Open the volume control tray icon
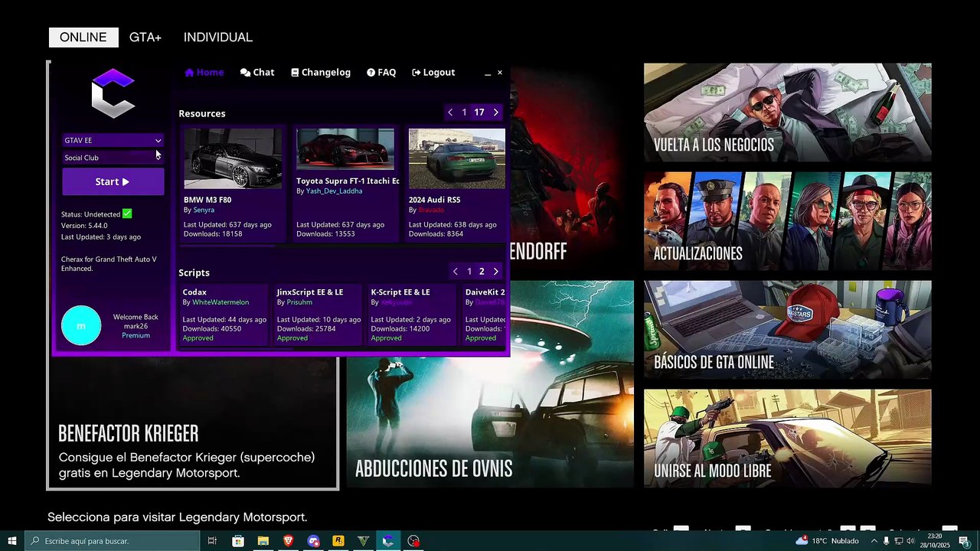Viewport: 980px width, 551px height. [911, 541]
